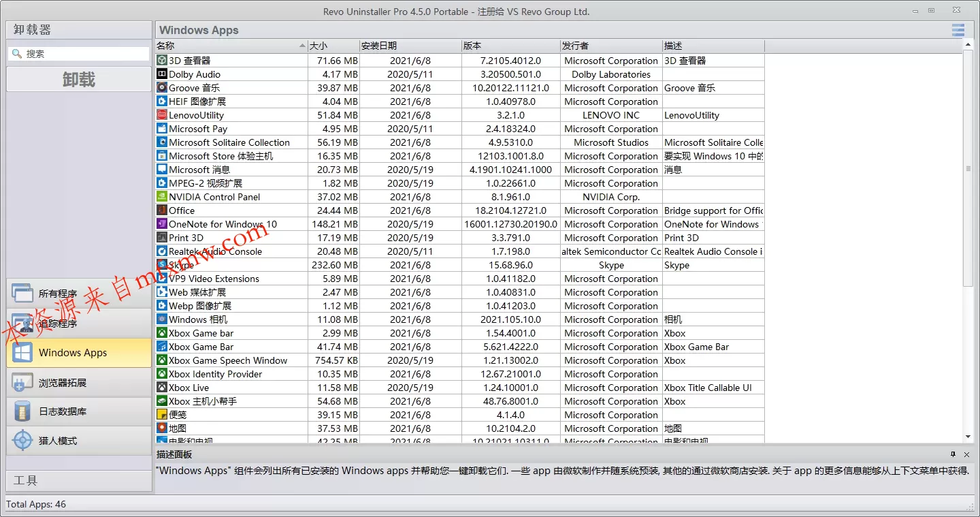Click the Microsoft Pay app icon
The image size is (980, 517).
pyautogui.click(x=162, y=129)
